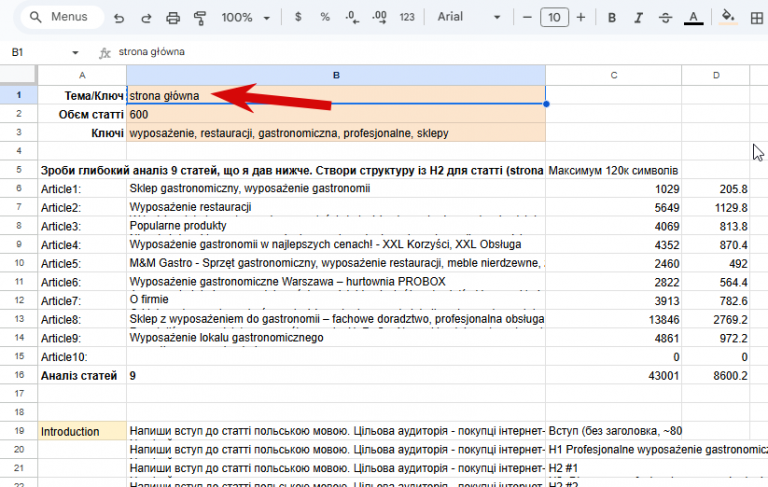Click cell 'Wyposażenie restauracji'
Viewport: 768px width, 487px height.
(336, 207)
